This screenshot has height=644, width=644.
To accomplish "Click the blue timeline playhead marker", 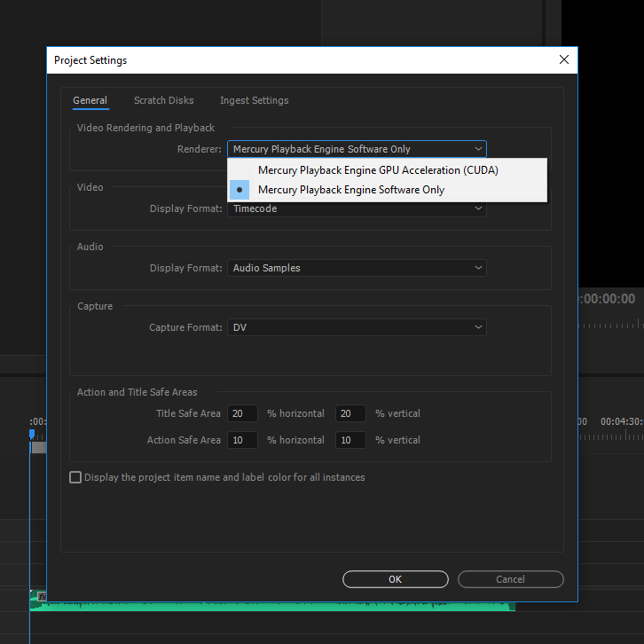I will coord(32,434).
